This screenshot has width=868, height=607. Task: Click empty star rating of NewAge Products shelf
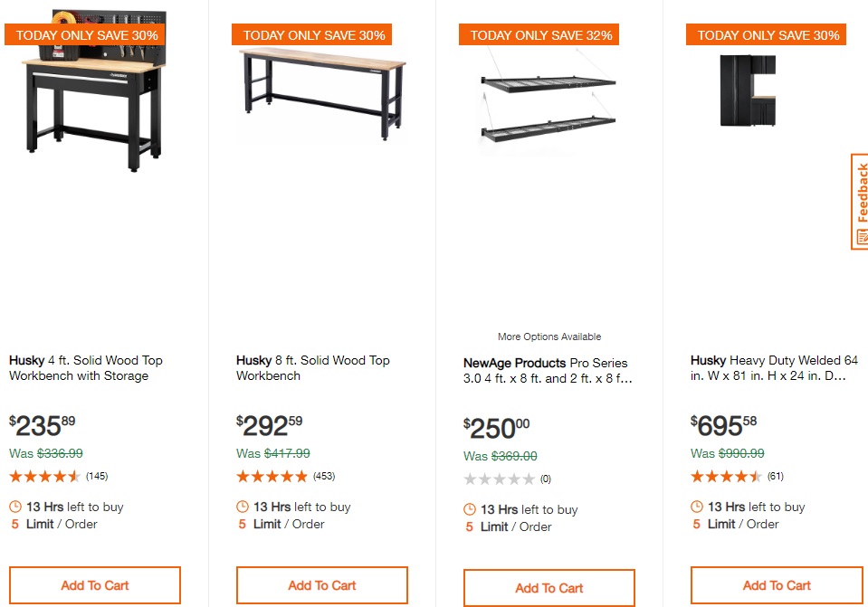(x=500, y=479)
